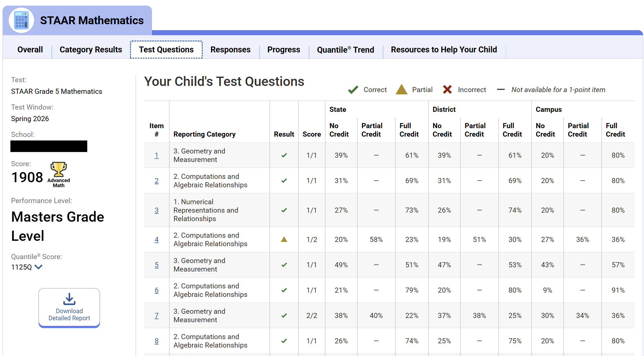644x356 pixels.
Task: Click the Campus group header
Action: (549, 109)
